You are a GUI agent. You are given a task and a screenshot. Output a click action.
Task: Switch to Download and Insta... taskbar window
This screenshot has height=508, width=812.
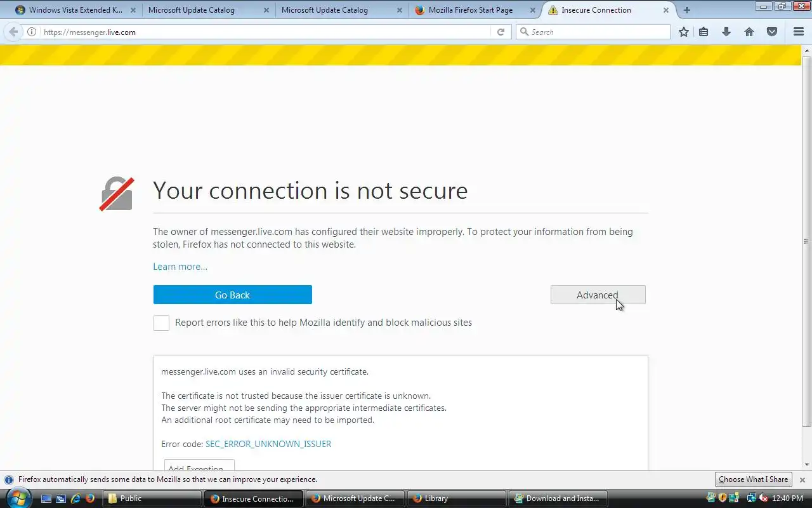tap(558, 498)
